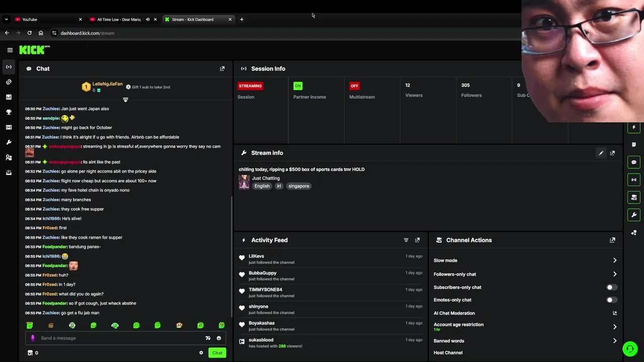Open the bar chart analytics icon in sidebar
644x362 pixels.
(x=9, y=97)
